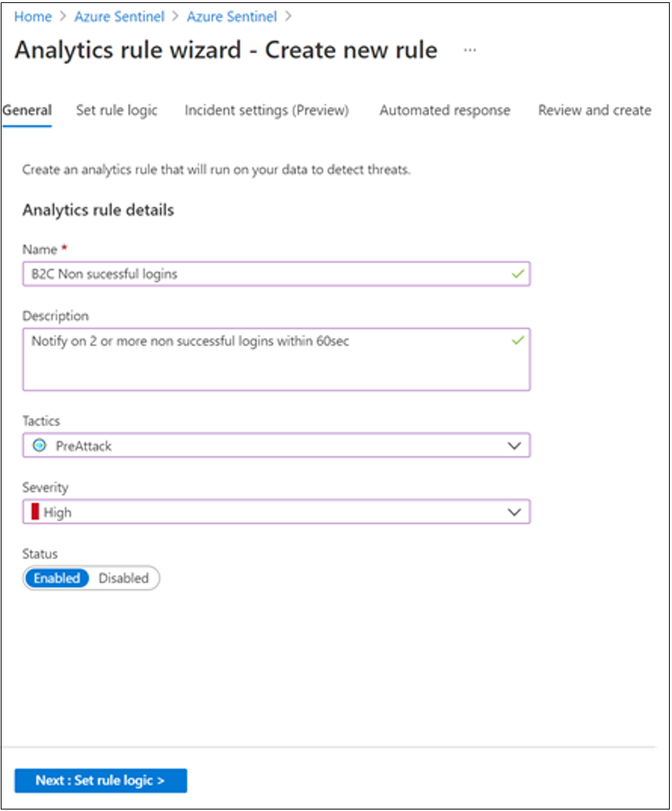This screenshot has width=672, height=811.
Task: Click into the rule Name input field
Action: coord(264,274)
